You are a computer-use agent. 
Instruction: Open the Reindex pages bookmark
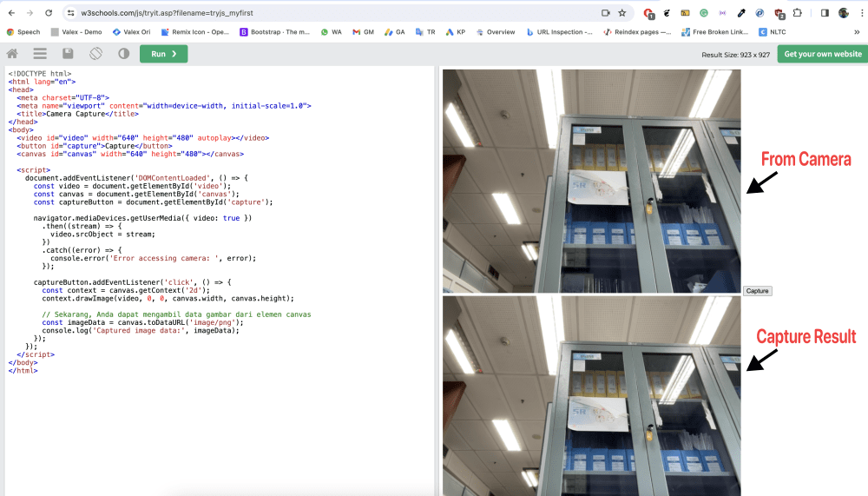(637, 32)
